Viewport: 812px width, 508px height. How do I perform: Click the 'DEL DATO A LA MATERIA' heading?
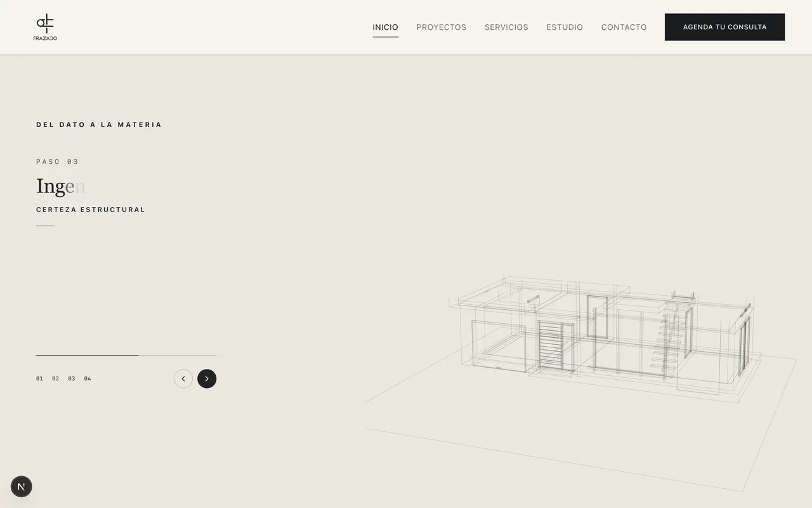click(x=99, y=124)
